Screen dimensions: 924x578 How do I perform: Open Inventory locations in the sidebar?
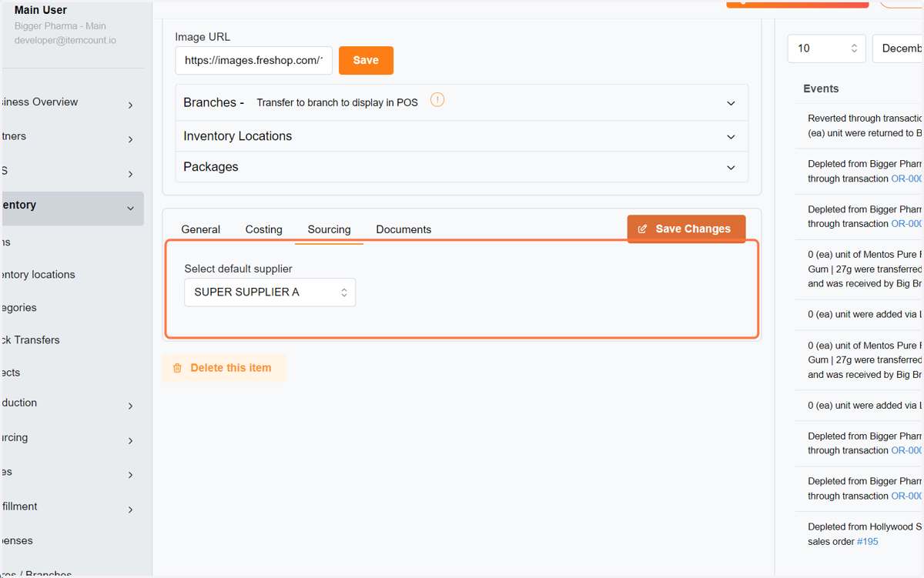tap(38, 275)
